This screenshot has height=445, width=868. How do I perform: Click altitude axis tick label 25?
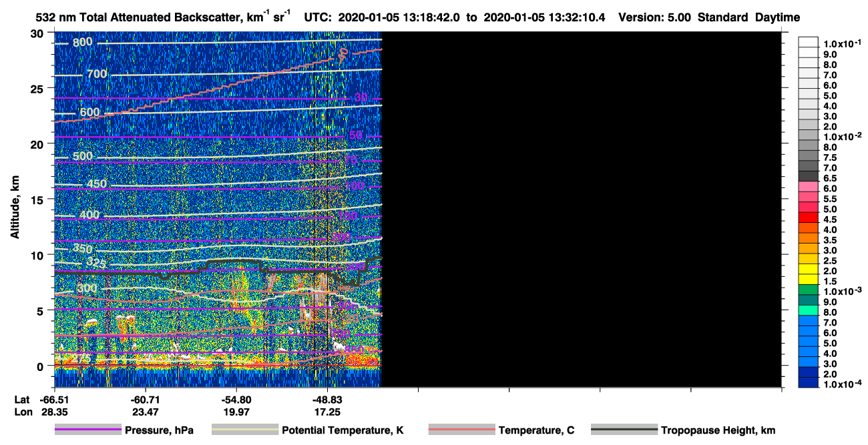coord(38,88)
